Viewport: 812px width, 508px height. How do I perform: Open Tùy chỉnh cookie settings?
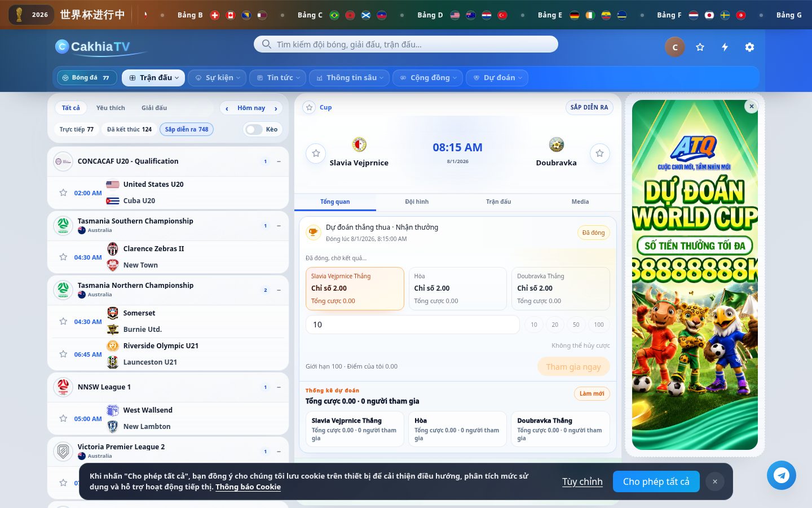pos(582,481)
